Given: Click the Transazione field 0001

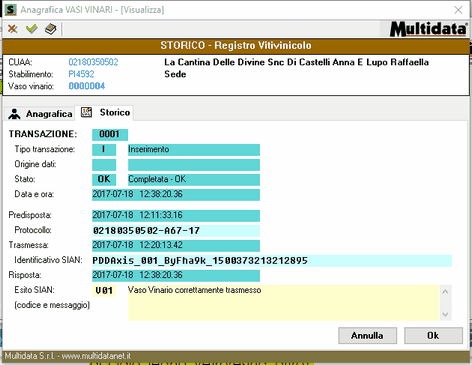Looking at the screenshot, I should [110, 134].
